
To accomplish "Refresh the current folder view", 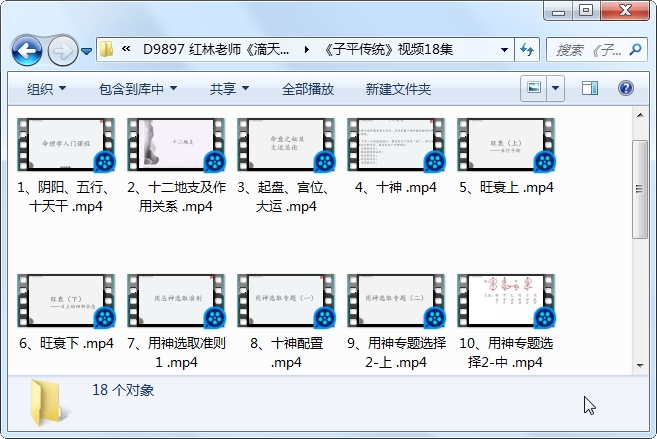I will click(527, 49).
